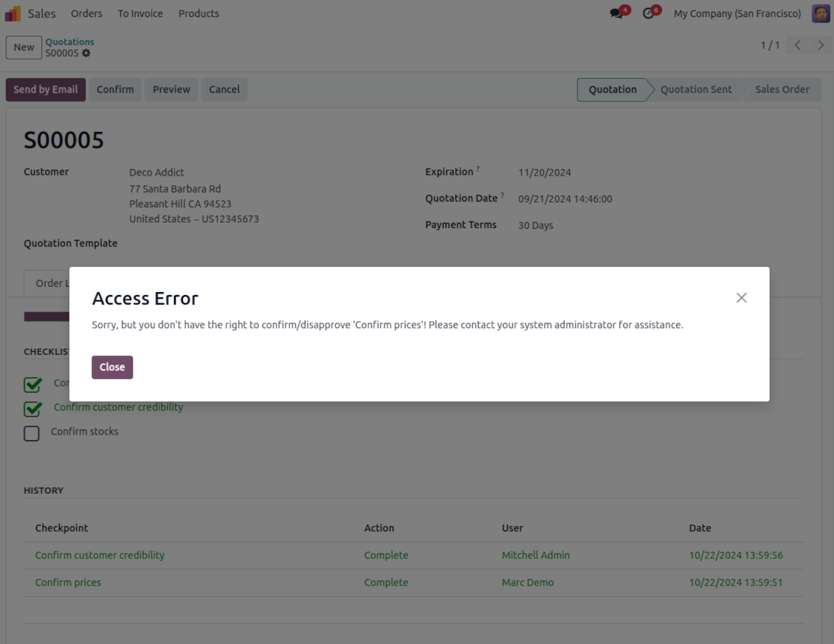This screenshot has width=834, height=644.
Task: Close the Access Error dialog with X
Action: click(x=741, y=297)
